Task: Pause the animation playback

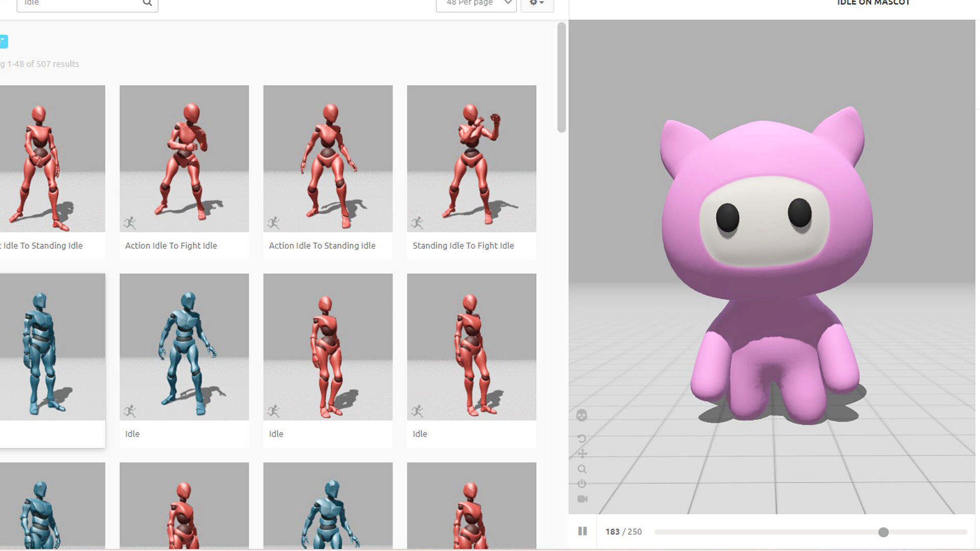Action: (582, 531)
